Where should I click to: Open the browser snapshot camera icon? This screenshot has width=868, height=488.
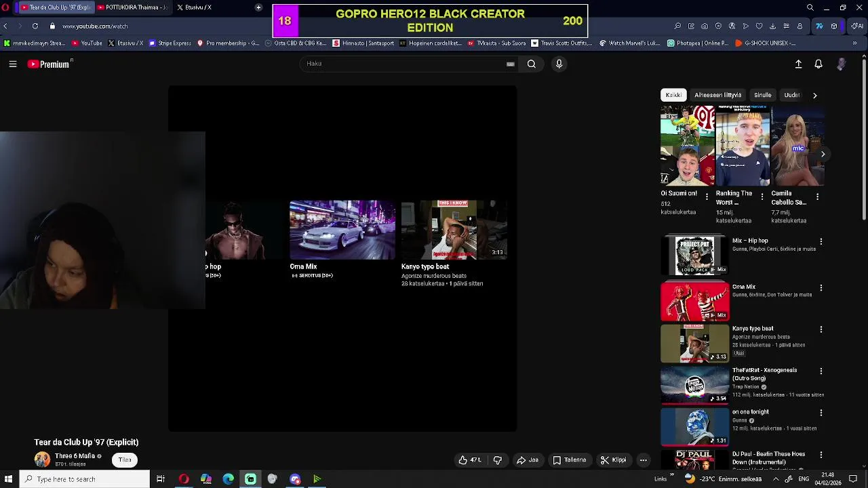tap(705, 26)
